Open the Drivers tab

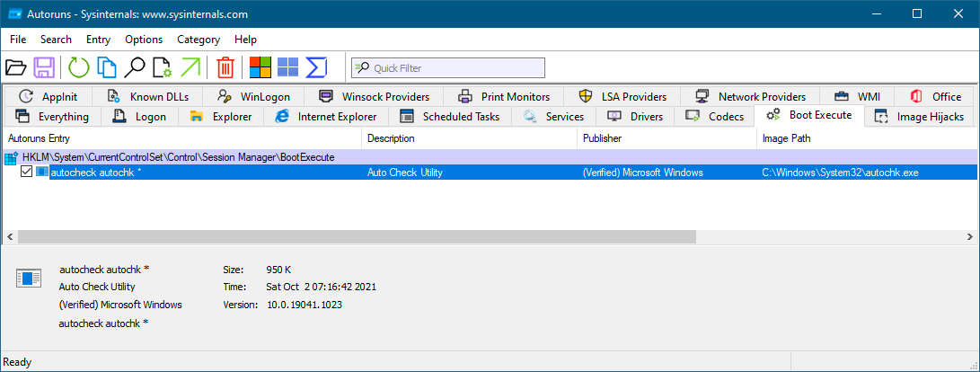point(636,117)
